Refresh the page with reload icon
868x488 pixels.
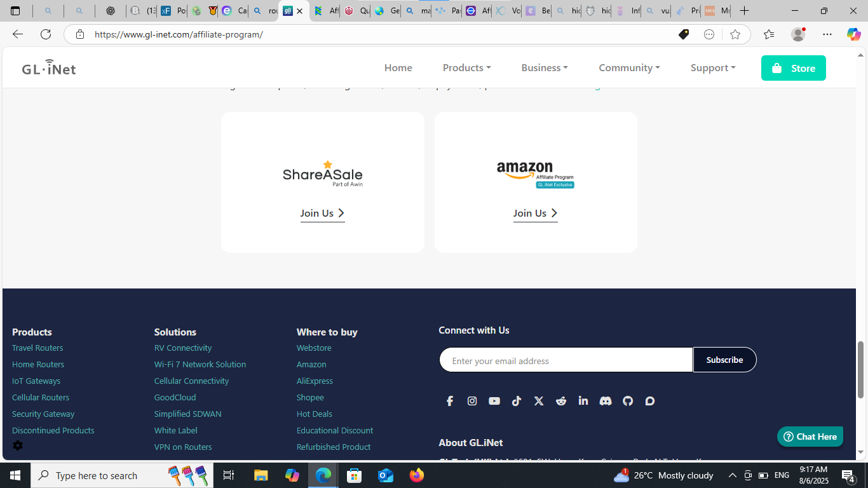click(46, 34)
